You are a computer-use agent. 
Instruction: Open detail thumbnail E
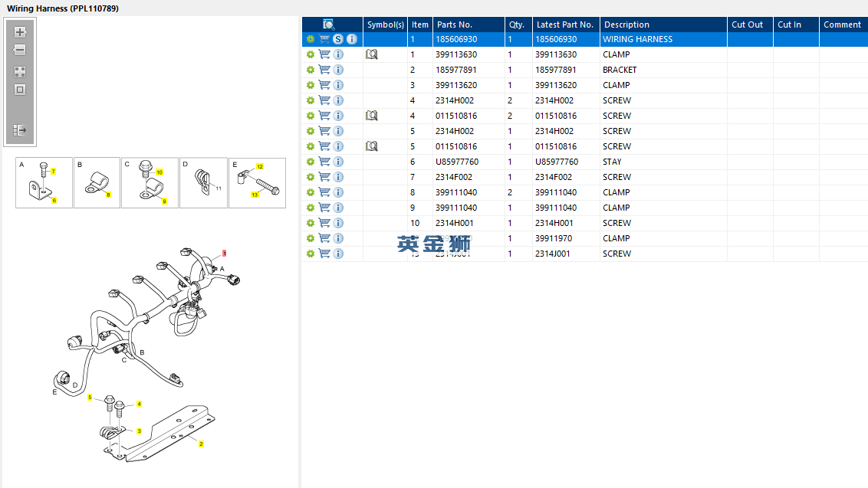(258, 182)
